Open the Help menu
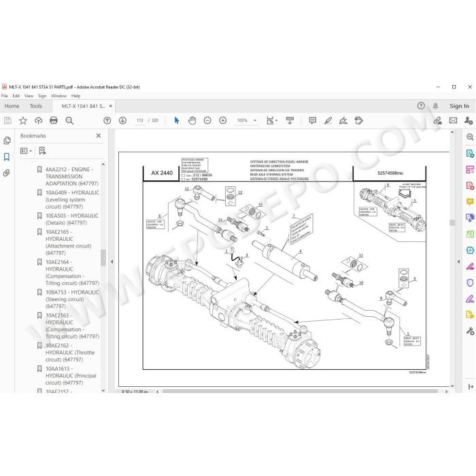The width and height of the screenshot is (476, 476). tap(75, 96)
